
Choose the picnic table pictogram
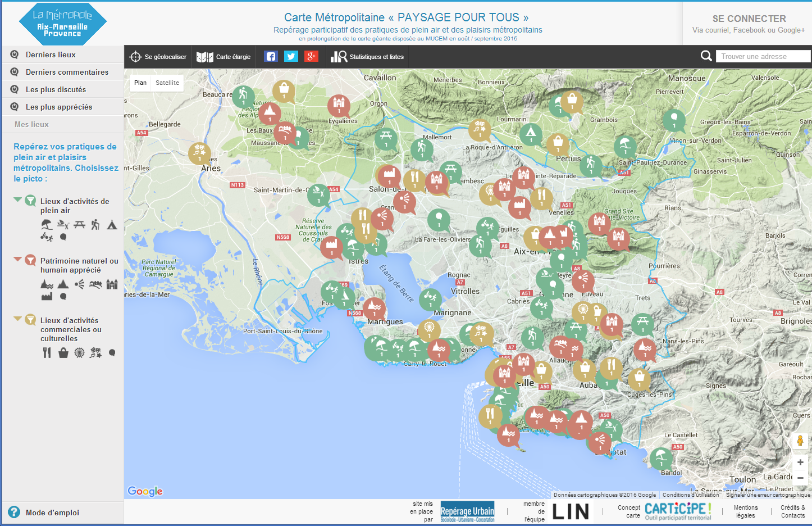pos(79,225)
